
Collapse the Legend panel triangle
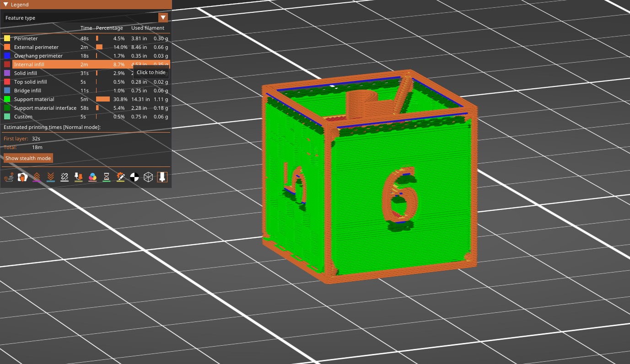[x=6, y=5]
